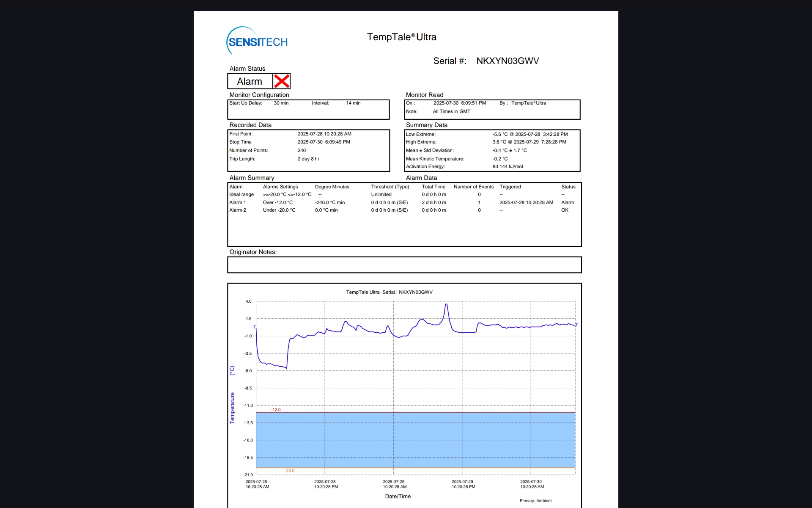The image size is (812, 508).
Task: Click the -20.0 orange threshold label
Action: (x=289, y=470)
